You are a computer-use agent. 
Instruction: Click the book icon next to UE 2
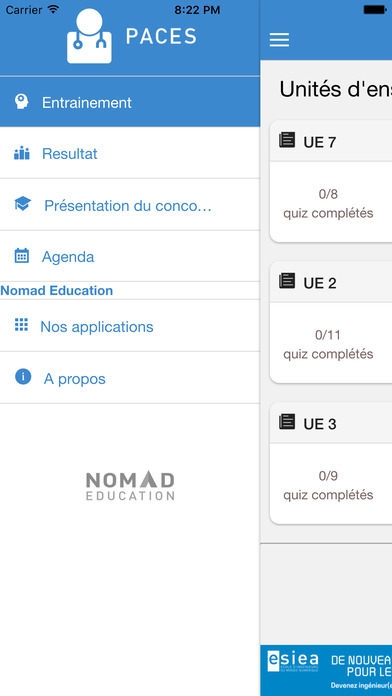point(287,281)
